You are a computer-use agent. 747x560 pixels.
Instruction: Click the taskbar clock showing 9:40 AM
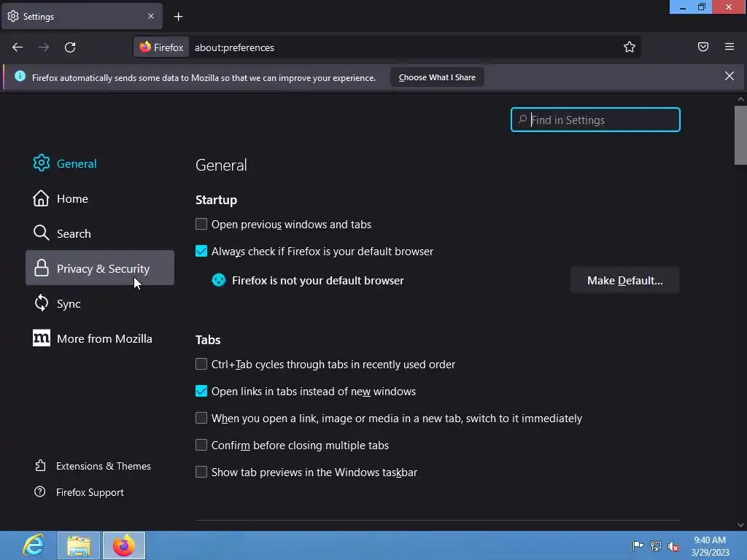tap(710, 545)
